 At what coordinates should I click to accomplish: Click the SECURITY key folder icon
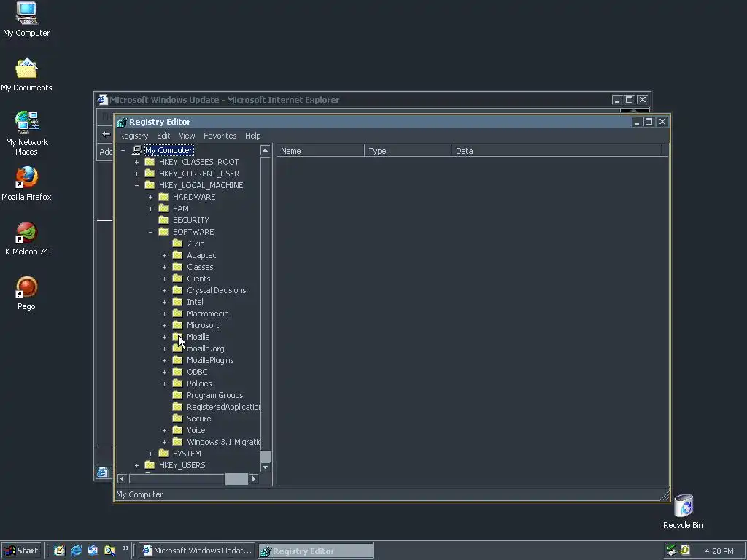163,220
